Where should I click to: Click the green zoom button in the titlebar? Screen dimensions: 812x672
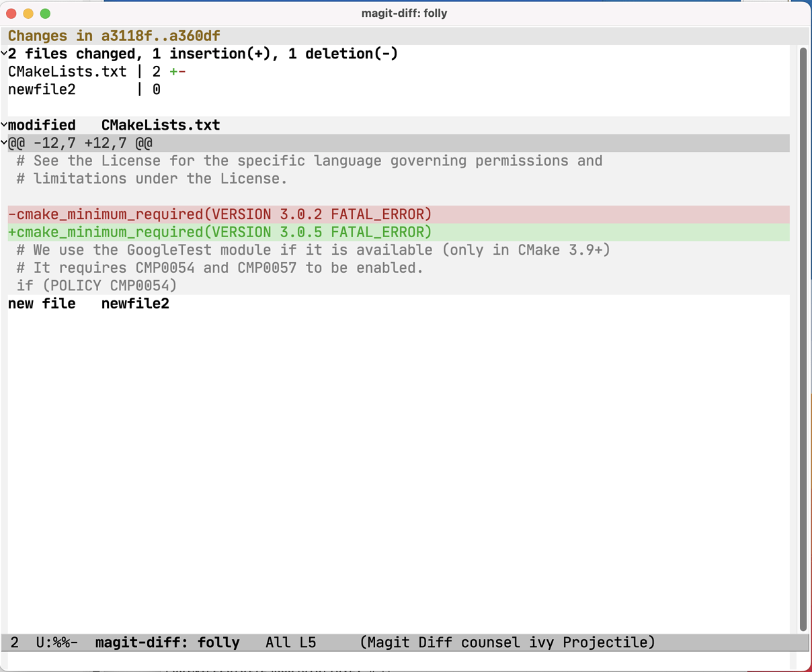click(x=45, y=13)
